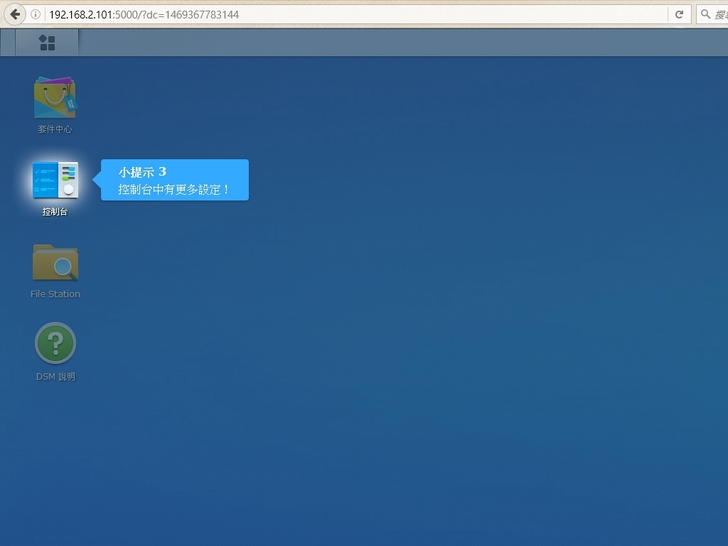Click the 控制台 label text
This screenshot has width=728, height=546.
[x=55, y=212]
